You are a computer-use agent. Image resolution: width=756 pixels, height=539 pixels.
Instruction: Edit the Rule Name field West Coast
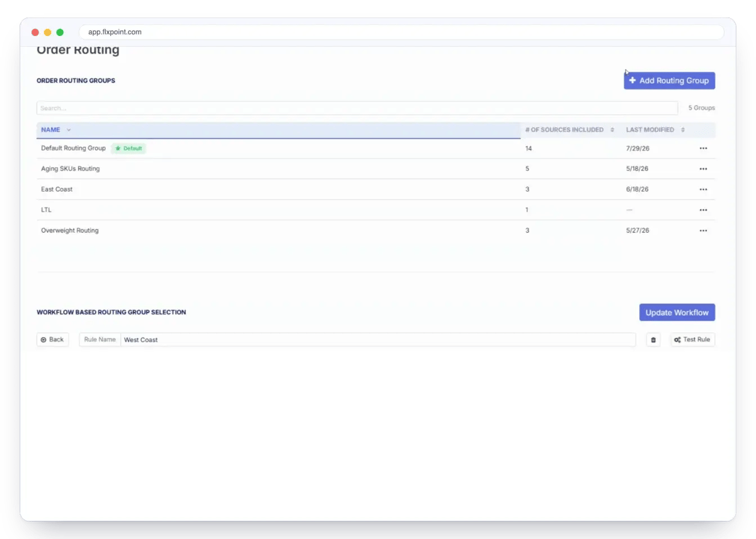click(x=378, y=340)
